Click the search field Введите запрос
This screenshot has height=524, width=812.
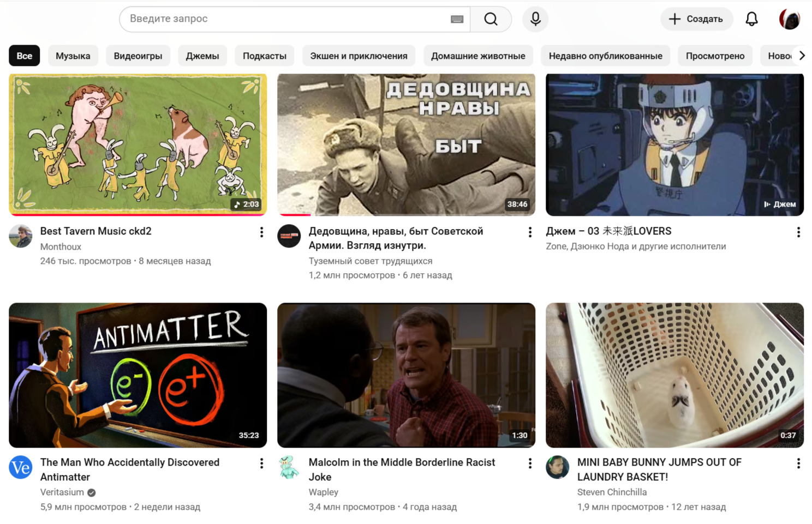[284, 19]
